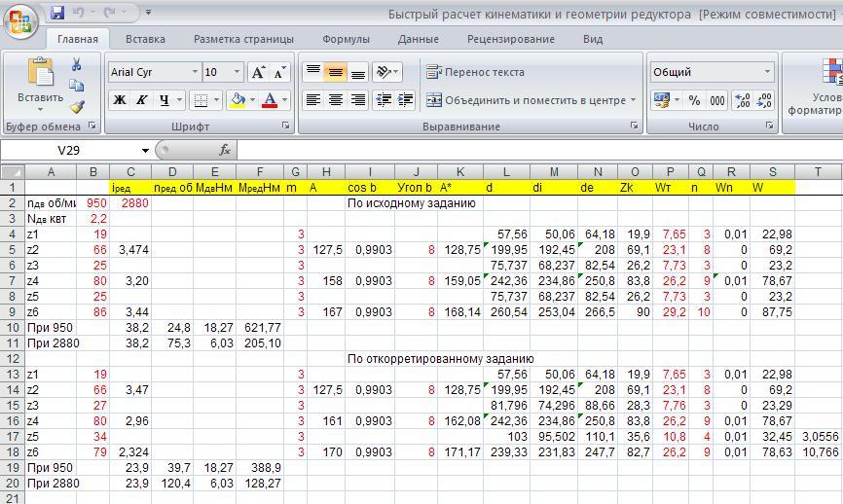Toggle middle vertical alignment

(335, 72)
